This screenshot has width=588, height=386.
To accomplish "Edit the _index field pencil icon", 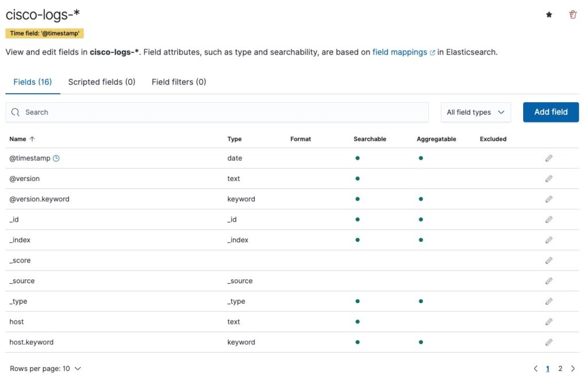I will pyautogui.click(x=548, y=240).
